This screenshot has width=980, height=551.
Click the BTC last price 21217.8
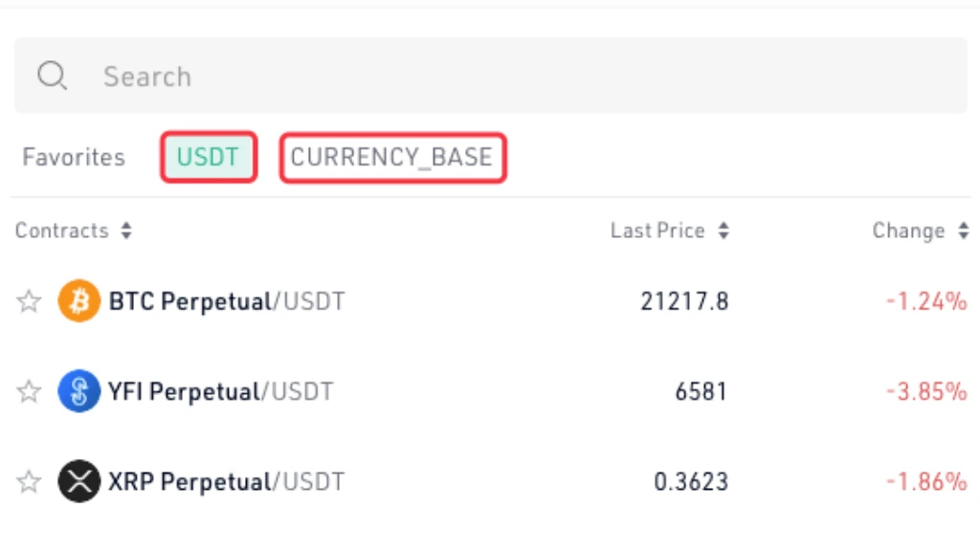tap(685, 301)
